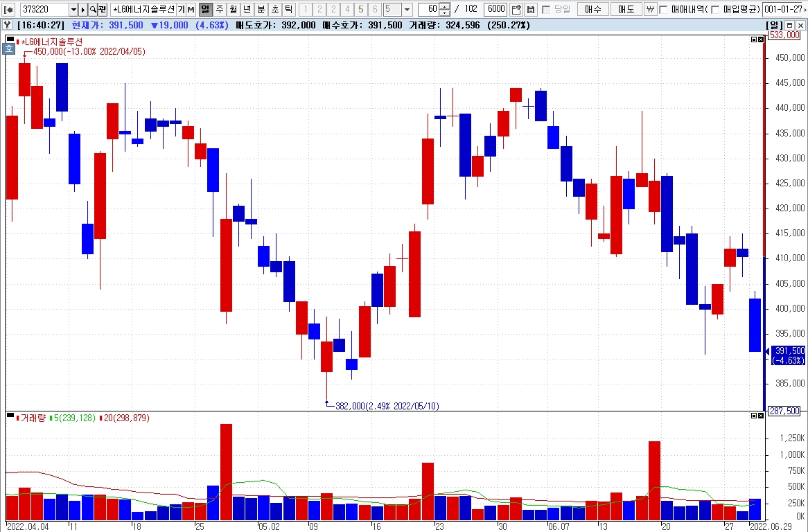Click the tallest red volume bar near 04/27
Viewport: 808px width, 532px height.
(x=226, y=472)
